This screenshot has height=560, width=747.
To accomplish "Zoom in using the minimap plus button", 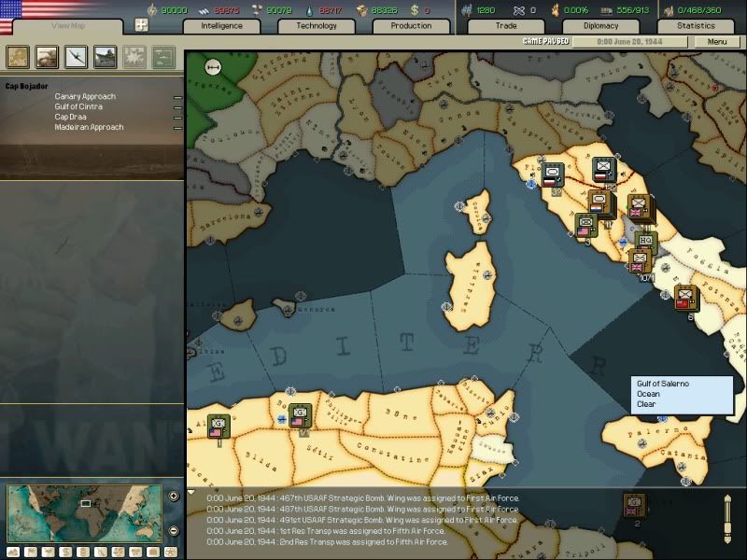I will pyautogui.click(x=174, y=497).
